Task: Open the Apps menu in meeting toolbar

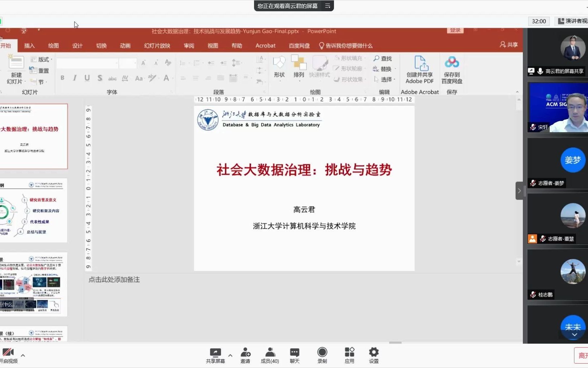Action: 350,355
